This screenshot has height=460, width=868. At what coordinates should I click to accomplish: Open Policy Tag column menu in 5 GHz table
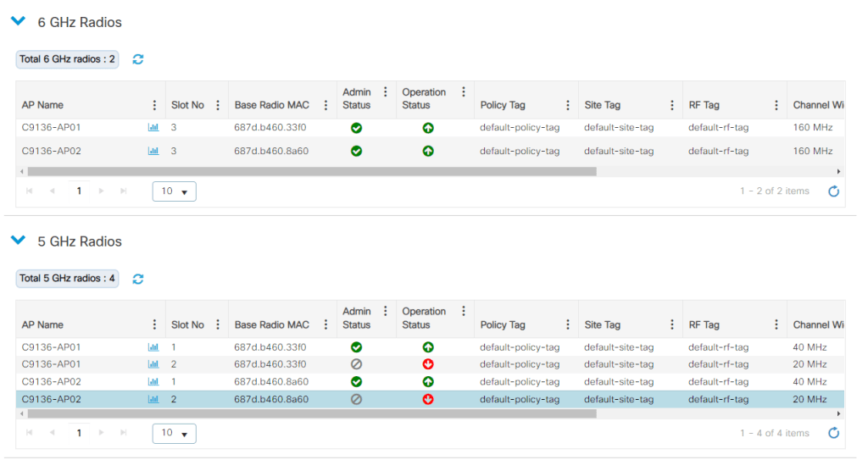tap(568, 324)
